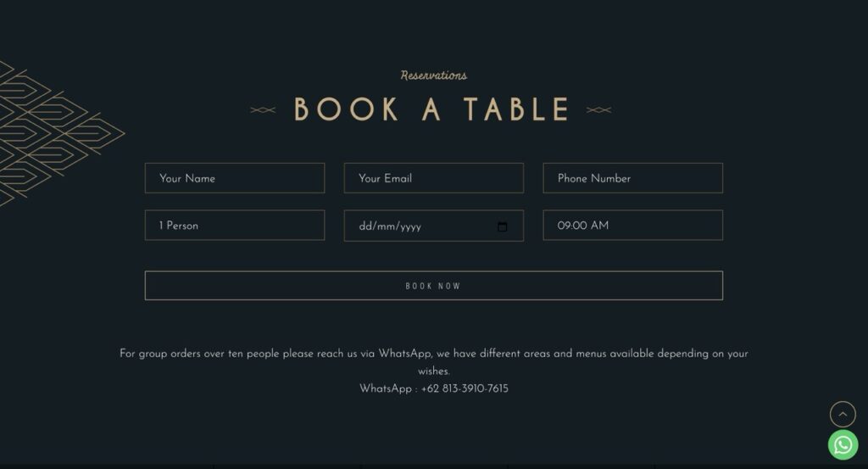Open the calendar picker icon in date field
Screen dimensions: 868x469
tap(502, 226)
